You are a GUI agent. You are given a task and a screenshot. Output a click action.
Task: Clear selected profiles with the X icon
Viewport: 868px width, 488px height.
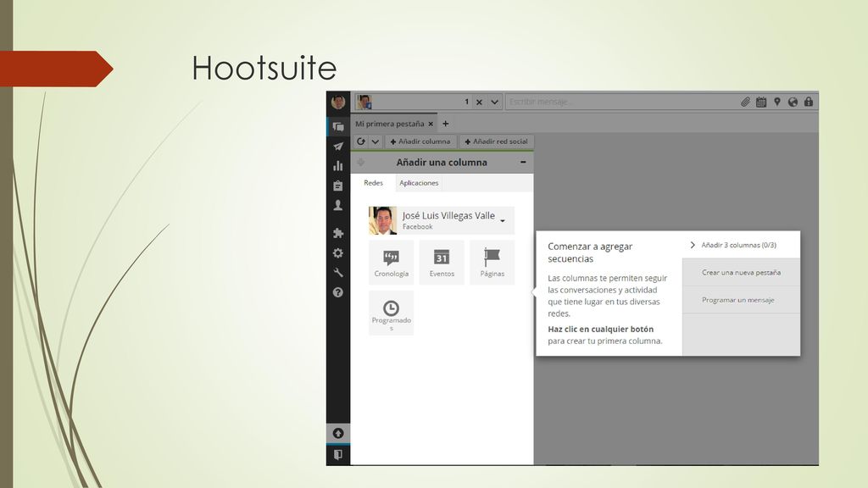coord(480,102)
